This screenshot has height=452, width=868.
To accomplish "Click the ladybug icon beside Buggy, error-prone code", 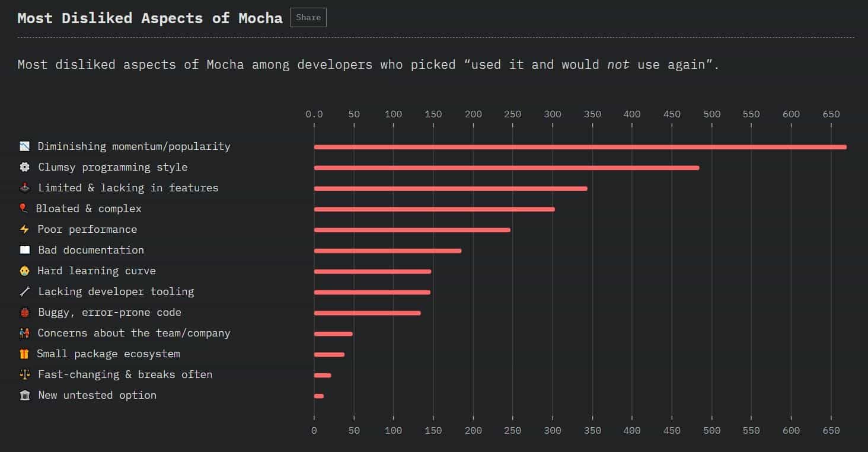I will point(24,312).
